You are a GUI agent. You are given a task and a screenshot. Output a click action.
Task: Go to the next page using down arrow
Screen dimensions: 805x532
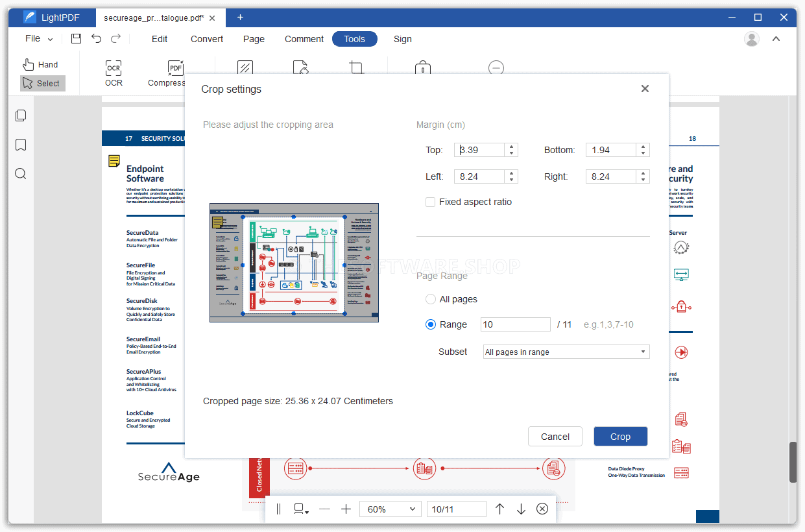coord(521,509)
